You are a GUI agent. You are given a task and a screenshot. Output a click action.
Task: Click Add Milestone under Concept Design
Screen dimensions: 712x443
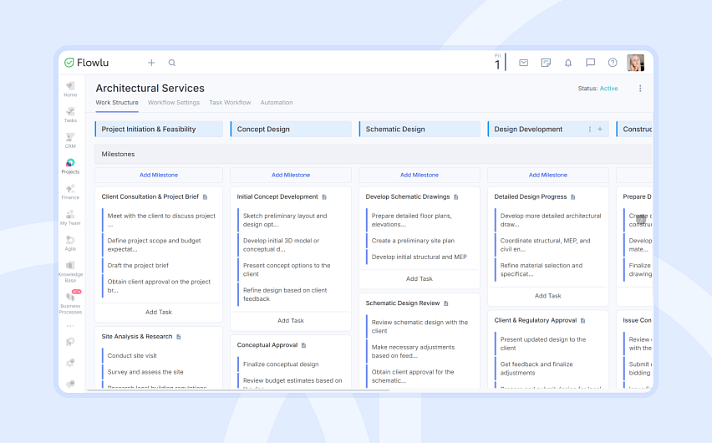[291, 175]
